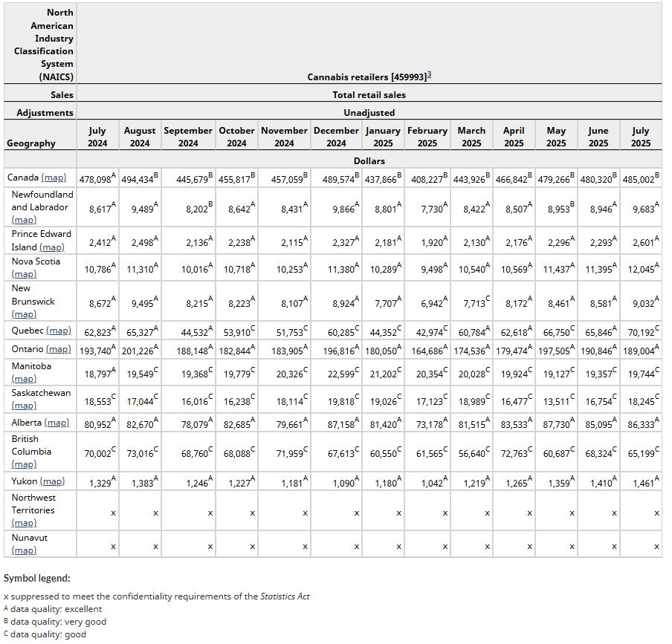Open the Newfoundland and Labrador map link
The width and height of the screenshot is (672, 644).
24,220
